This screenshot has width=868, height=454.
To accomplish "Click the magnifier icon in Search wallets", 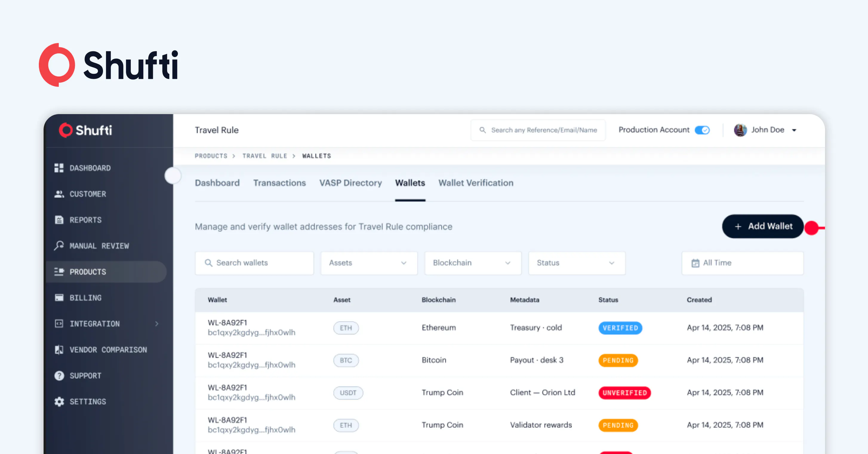I will [209, 263].
